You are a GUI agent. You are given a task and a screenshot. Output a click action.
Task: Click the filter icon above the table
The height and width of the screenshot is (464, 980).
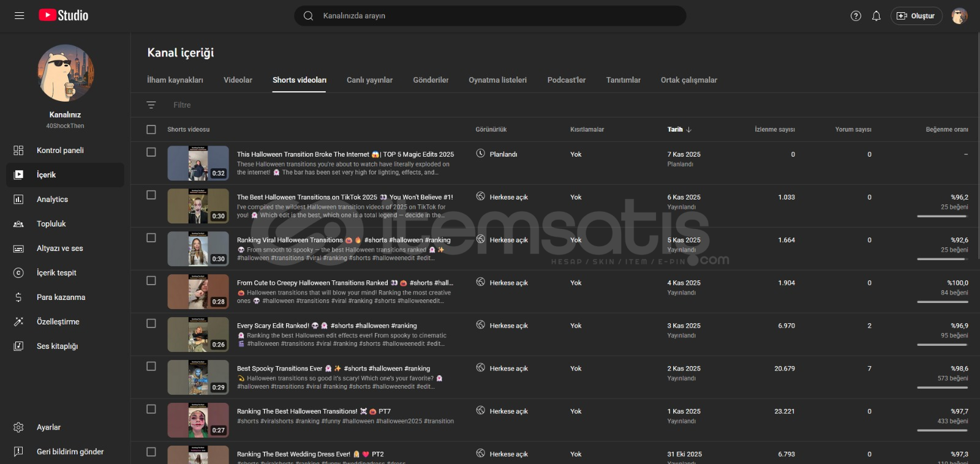click(x=151, y=105)
